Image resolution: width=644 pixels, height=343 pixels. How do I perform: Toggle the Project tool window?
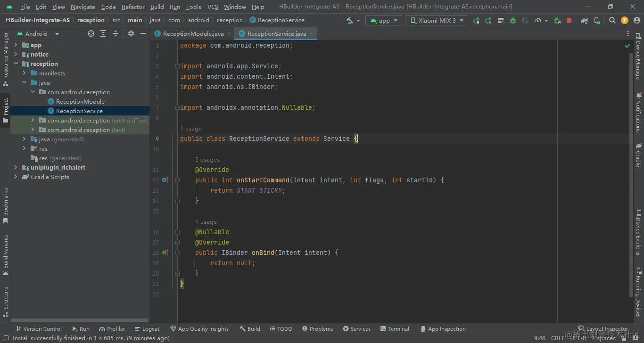5,110
